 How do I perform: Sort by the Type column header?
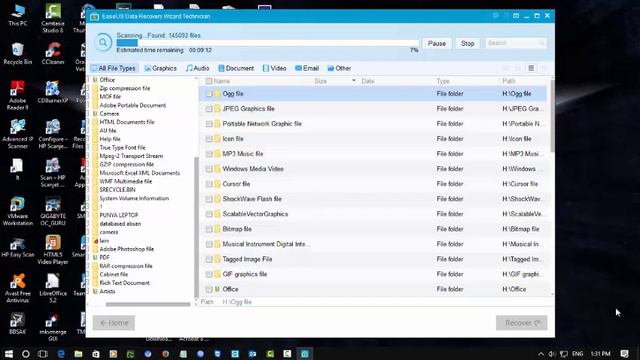(443, 81)
